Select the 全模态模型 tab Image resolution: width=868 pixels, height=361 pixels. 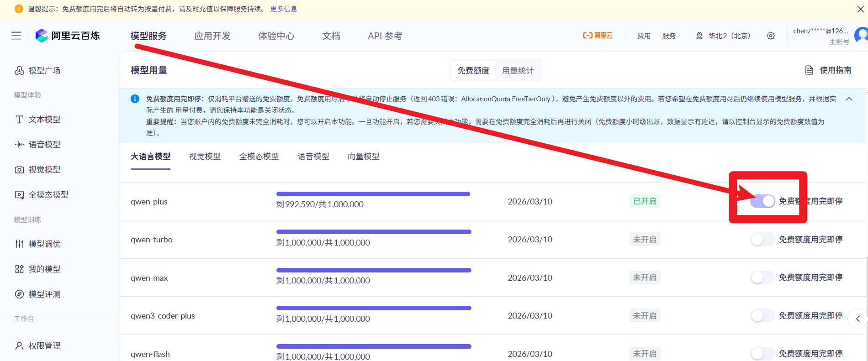(x=259, y=157)
